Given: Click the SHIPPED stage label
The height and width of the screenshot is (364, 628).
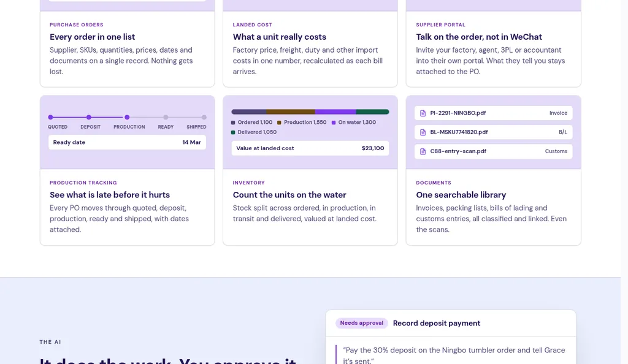Looking at the screenshot, I should coord(196,127).
